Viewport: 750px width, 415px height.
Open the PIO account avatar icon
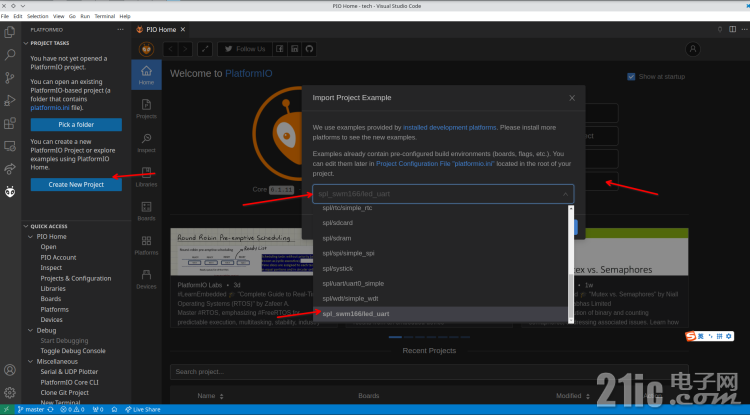click(693, 49)
